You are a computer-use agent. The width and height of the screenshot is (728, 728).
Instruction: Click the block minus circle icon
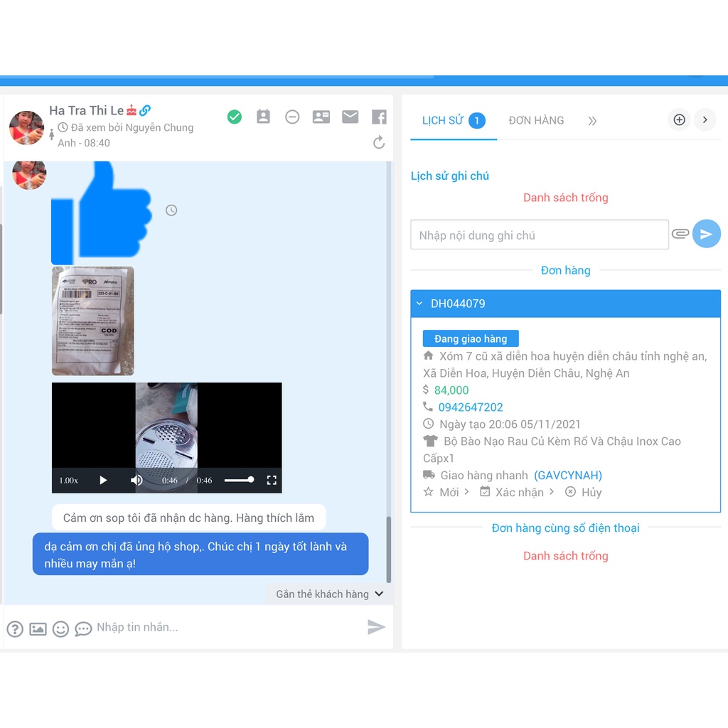click(x=292, y=117)
